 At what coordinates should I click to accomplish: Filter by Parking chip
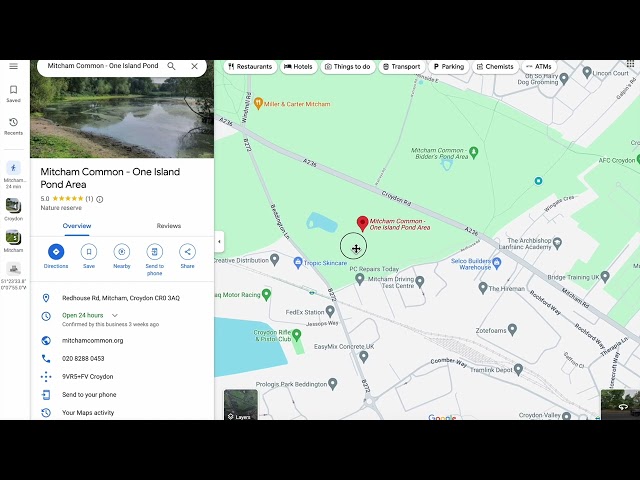pos(449,67)
